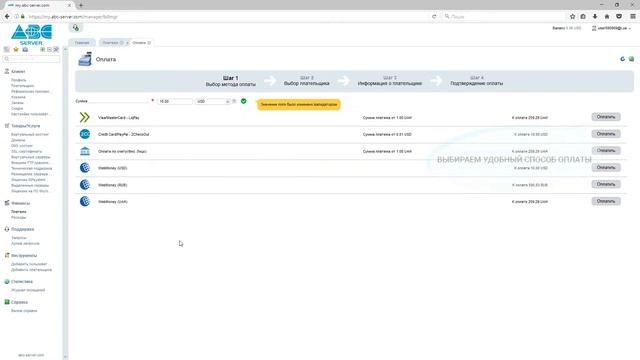Click Оплатить for WebMoney (UAH)
Viewport: 640px width, 360px height.
[x=606, y=201]
